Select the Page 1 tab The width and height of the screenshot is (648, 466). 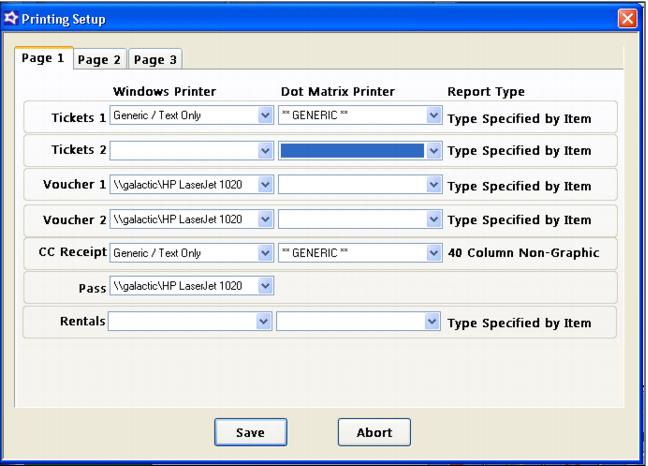click(x=43, y=59)
